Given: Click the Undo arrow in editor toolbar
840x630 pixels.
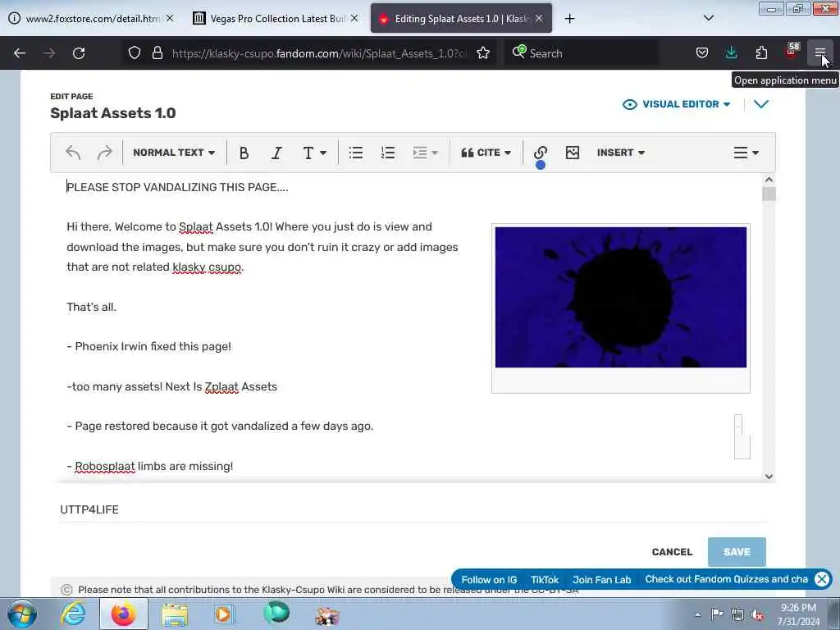Looking at the screenshot, I should click(x=73, y=153).
